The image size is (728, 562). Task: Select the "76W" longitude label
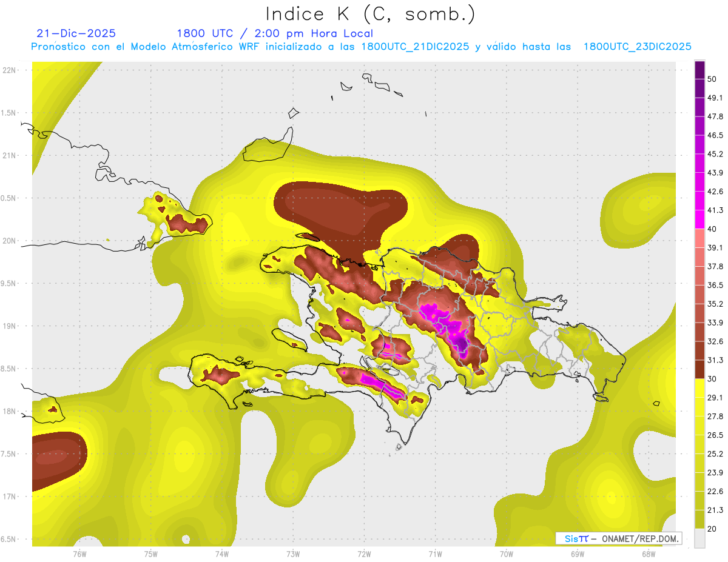79,554
